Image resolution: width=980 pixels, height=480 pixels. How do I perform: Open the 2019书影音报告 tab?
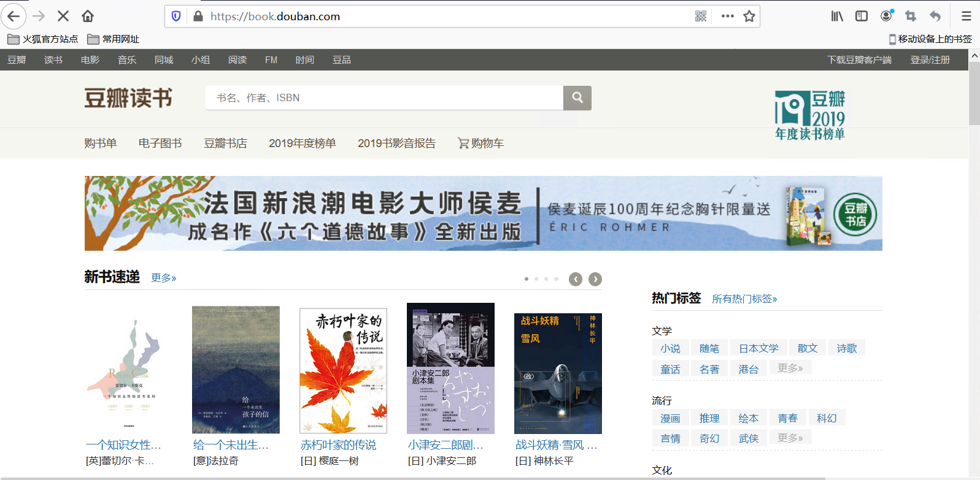click(x=397, y=143)
